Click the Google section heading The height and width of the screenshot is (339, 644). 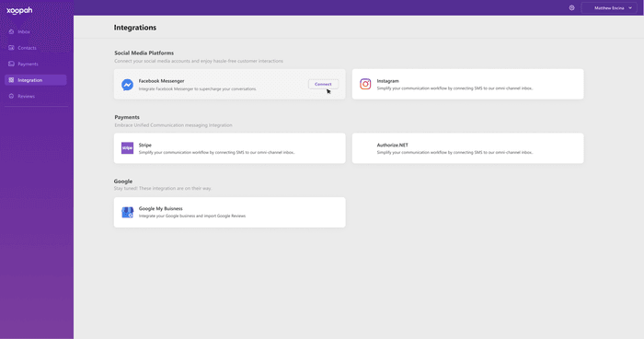(x=123, y=181)
